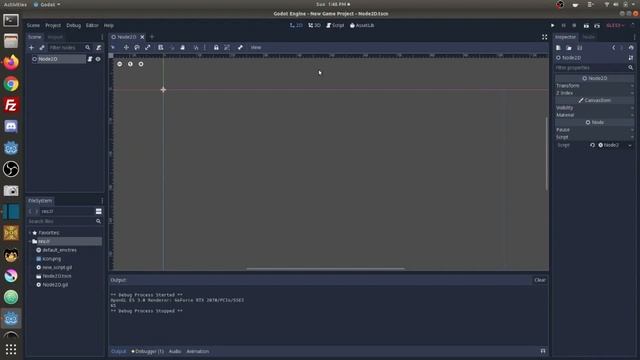This screenshot has width=640, height=360.
Task: Create a new resource in the Inspector
Action: pos(558,48)
